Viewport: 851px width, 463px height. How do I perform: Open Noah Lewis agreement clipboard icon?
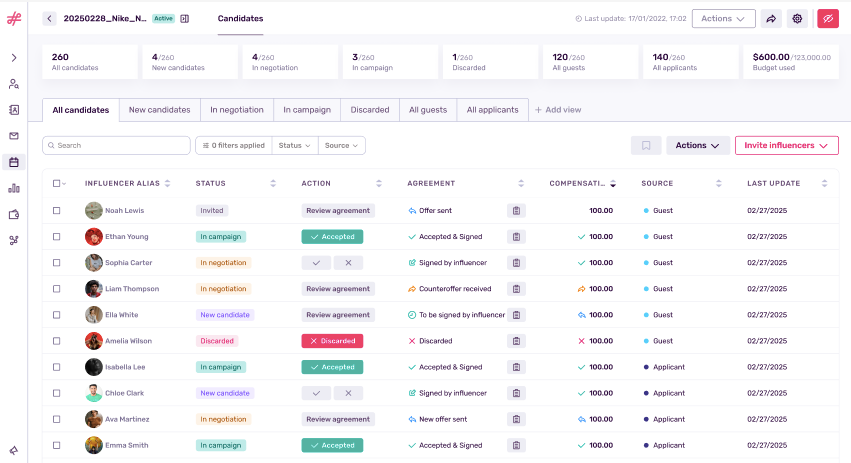516,211
